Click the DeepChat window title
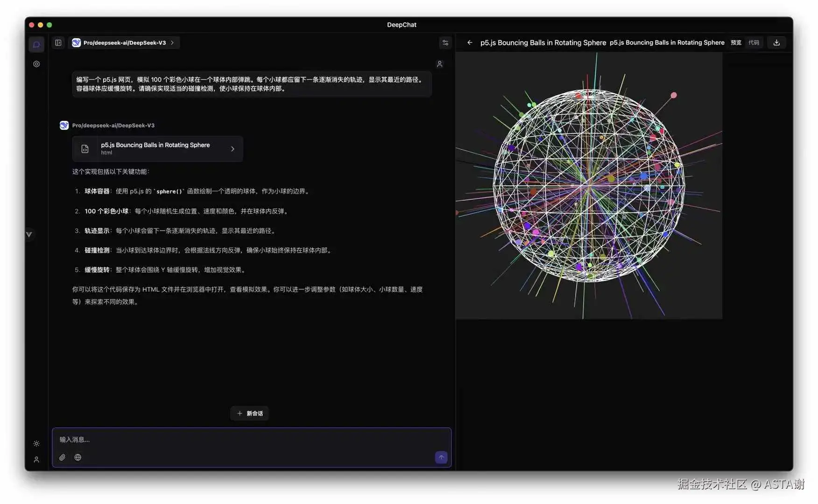The width and height of the screenshot is (818, 504). (402, 25)
